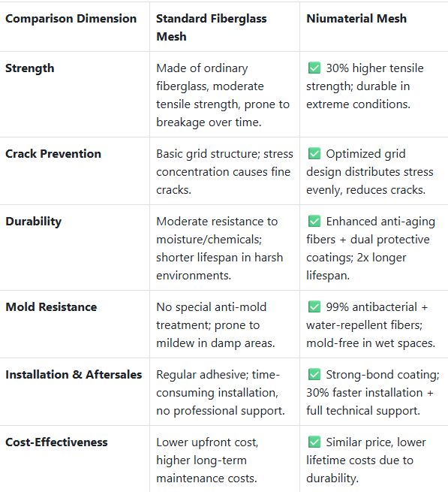Click the green checkmark beside Optimized grid design
Screen dimensions: 448x492
314,153
